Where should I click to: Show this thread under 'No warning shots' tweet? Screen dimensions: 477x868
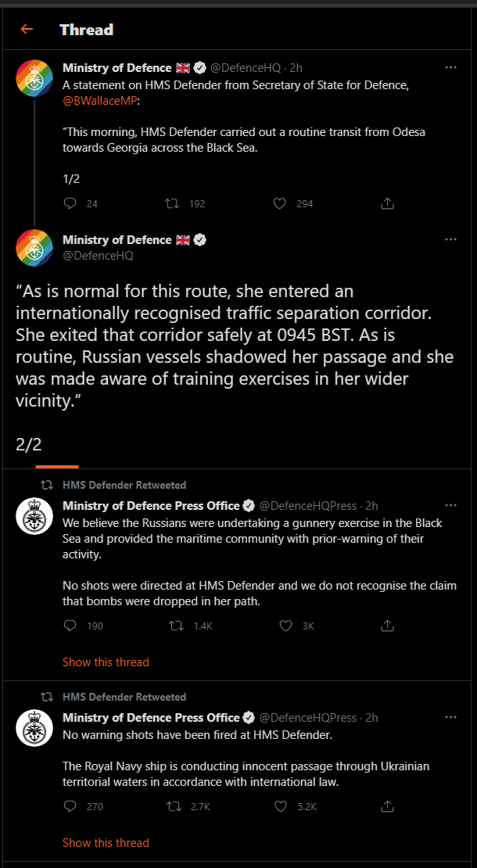coord(106,842)
